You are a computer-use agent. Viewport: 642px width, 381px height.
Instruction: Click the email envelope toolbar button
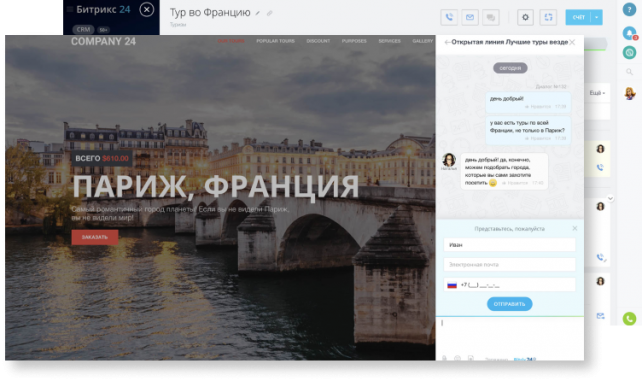[470, 17]
